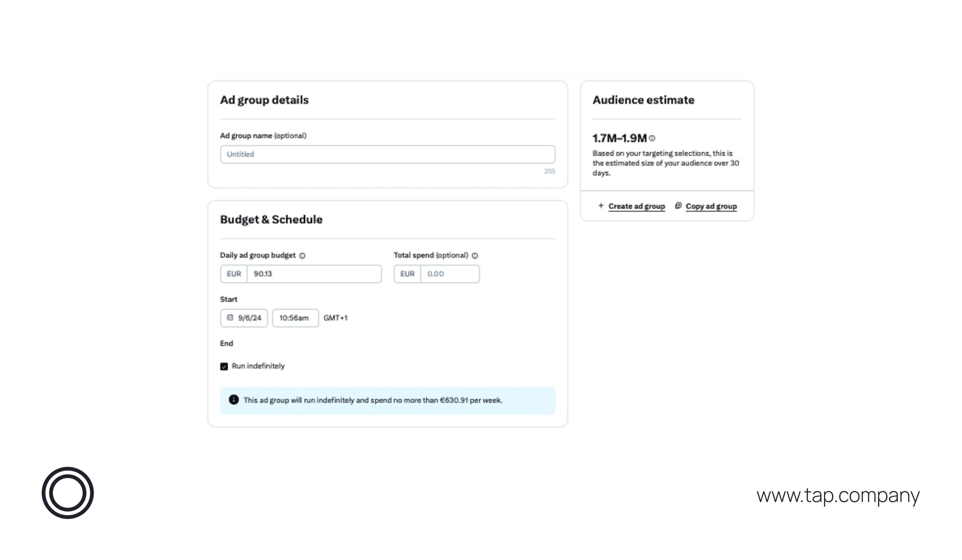Click the info icon next to 1.7M–1.9M estimate
The width and height of the screenshot is (962, 560).
point(652,137)
